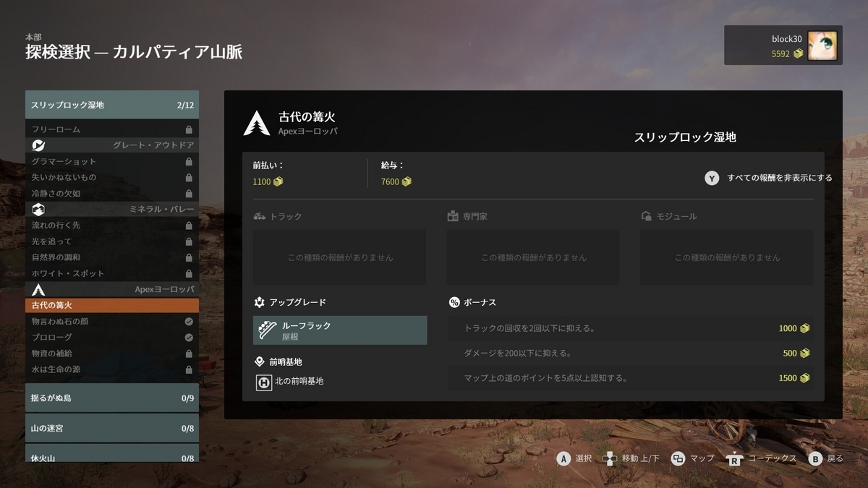Click the A select button icon
The width and height of the screenshot is (868, 488).
(x=563, y=458)
